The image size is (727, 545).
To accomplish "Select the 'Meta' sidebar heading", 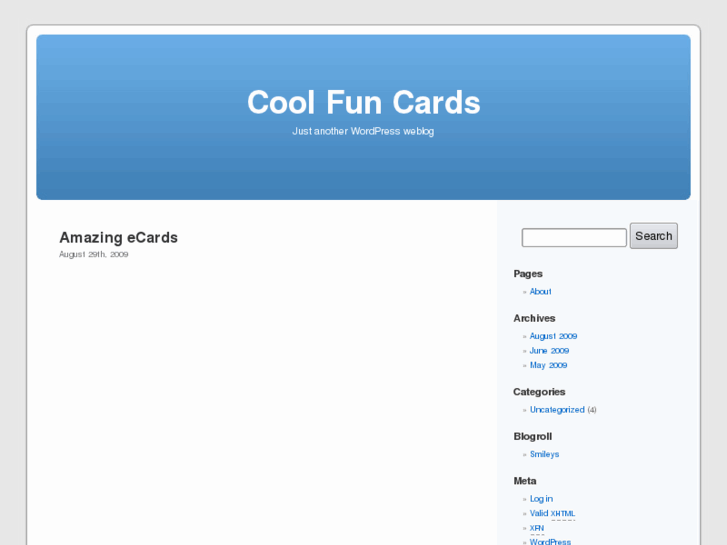I will (x=525, y=481).
